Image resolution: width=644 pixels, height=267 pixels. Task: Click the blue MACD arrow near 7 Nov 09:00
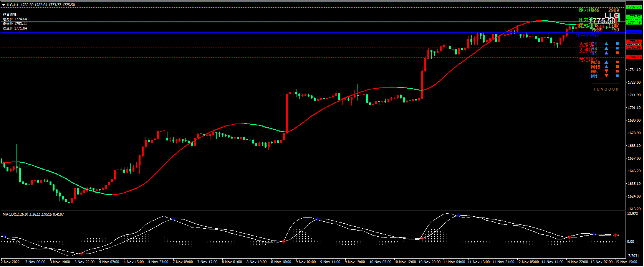pos(173,219)
